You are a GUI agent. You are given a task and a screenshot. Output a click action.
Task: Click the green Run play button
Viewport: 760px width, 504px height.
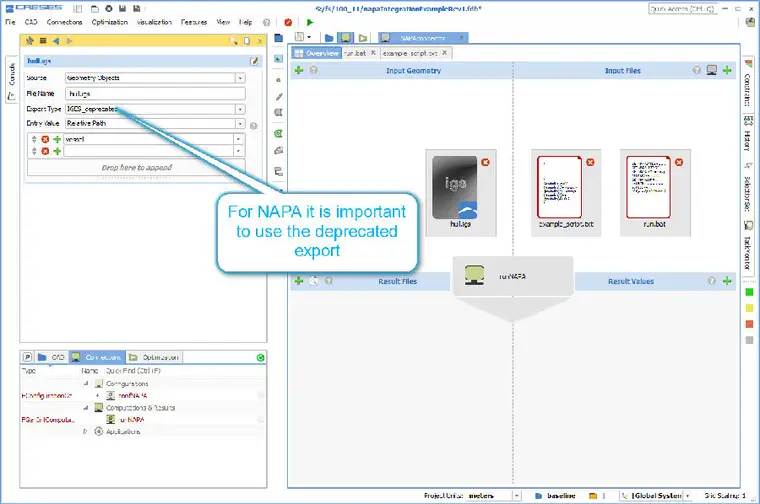click(310, 22)
